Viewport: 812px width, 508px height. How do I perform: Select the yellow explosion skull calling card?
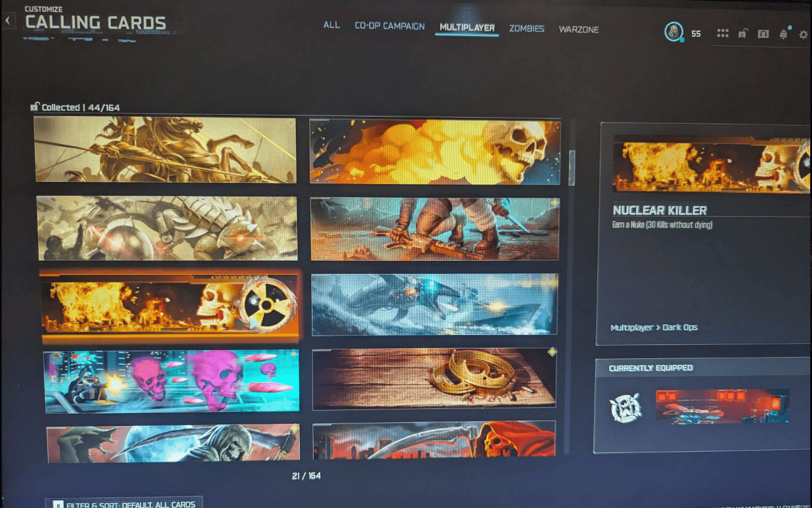(x=435, y=152)
